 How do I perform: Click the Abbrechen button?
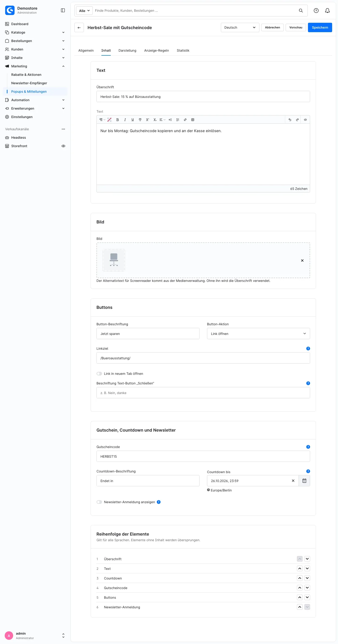pos(272,27)
